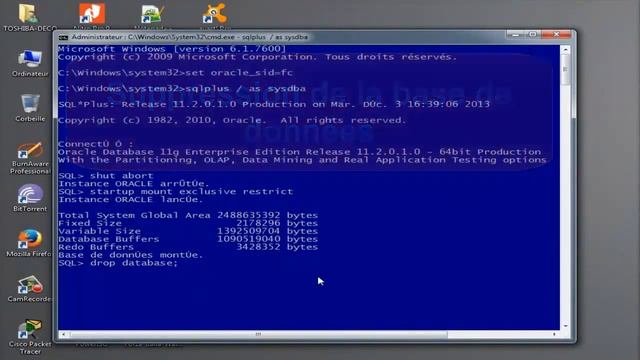This screenshot has width=640, height=360.
Task: Click the Database Buffers 1090519040 line
Action: tap(188, 239)
